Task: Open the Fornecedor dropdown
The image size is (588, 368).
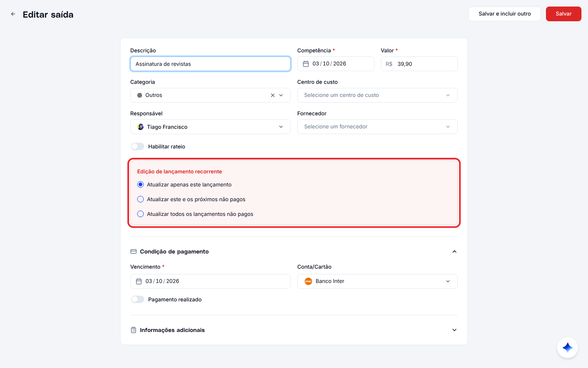Action: pyautogui.click(x=377, y=127)
